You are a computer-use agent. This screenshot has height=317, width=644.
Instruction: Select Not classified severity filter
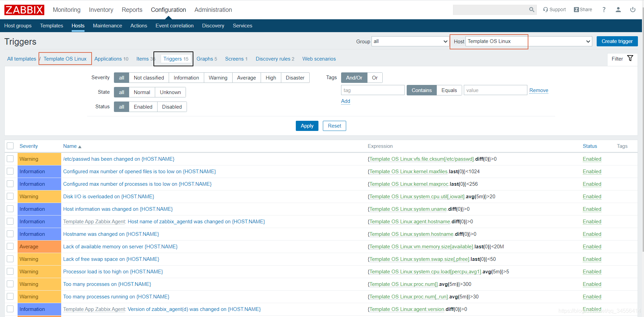[149, 78]
